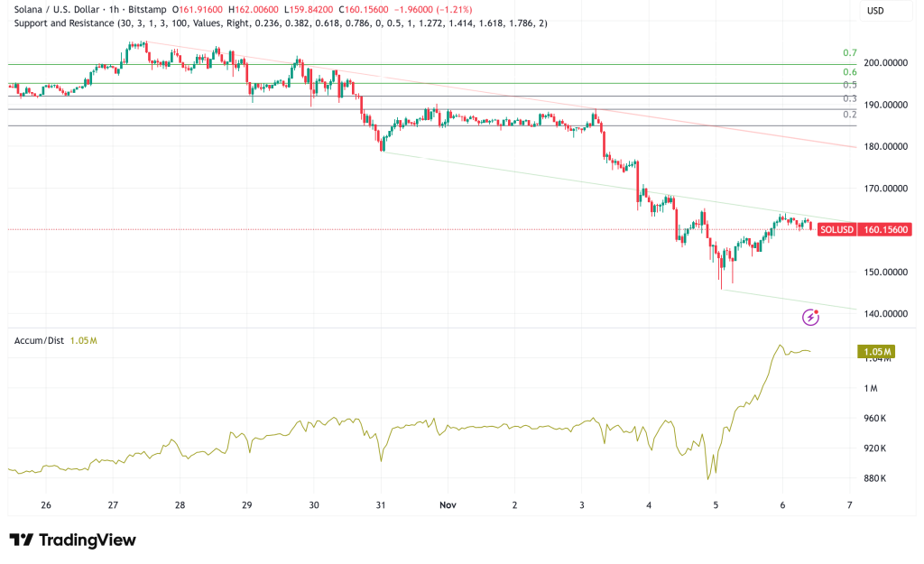Open the USD currency selector
Image resolution: width=924 pixels, height=564 pixels.
(x=874, y=11)
